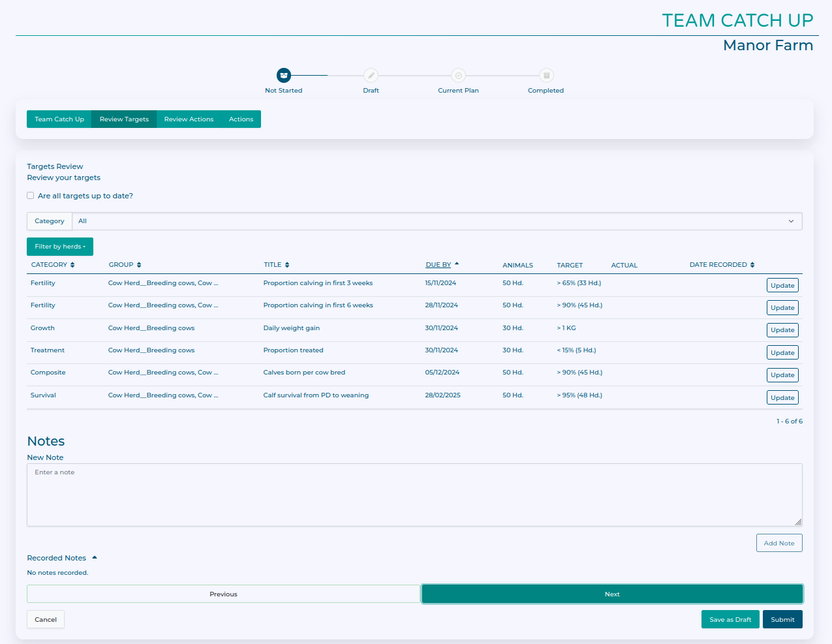
Task: Click the Save as Draft button
Action: (730, 619)
